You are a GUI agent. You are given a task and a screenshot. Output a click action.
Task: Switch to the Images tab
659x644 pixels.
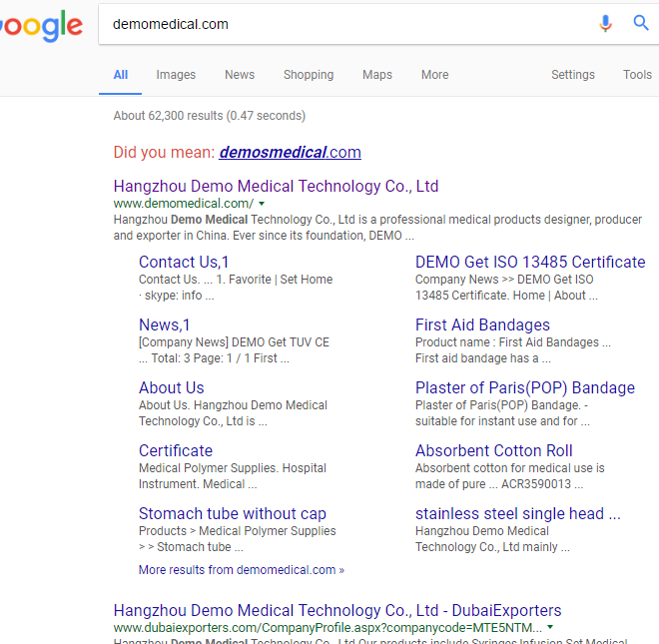point(176,75)
